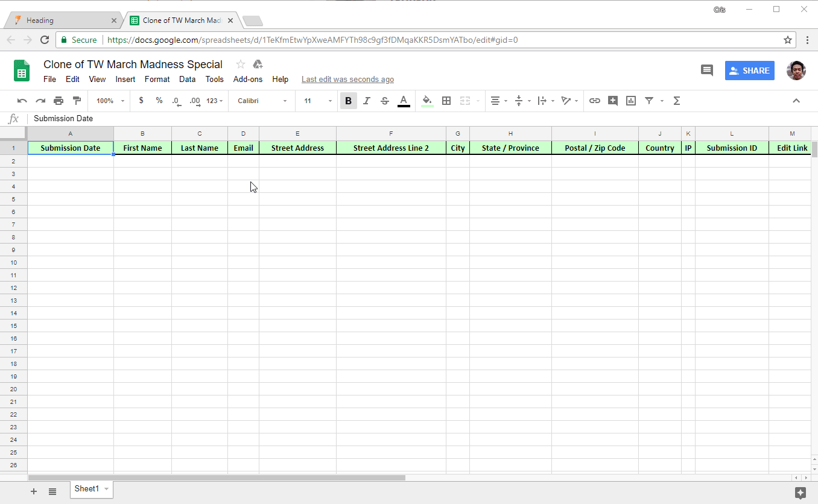818x504 pixels.
Task: Open the 'Last edit was seconds ago' history link
Action: tap(347, 79)
